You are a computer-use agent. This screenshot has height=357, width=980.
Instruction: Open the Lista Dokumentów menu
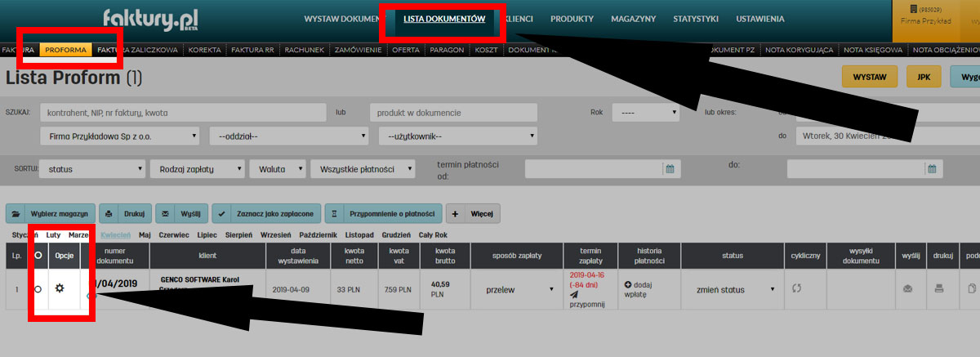pyautogui.click(x=444, y=18)
